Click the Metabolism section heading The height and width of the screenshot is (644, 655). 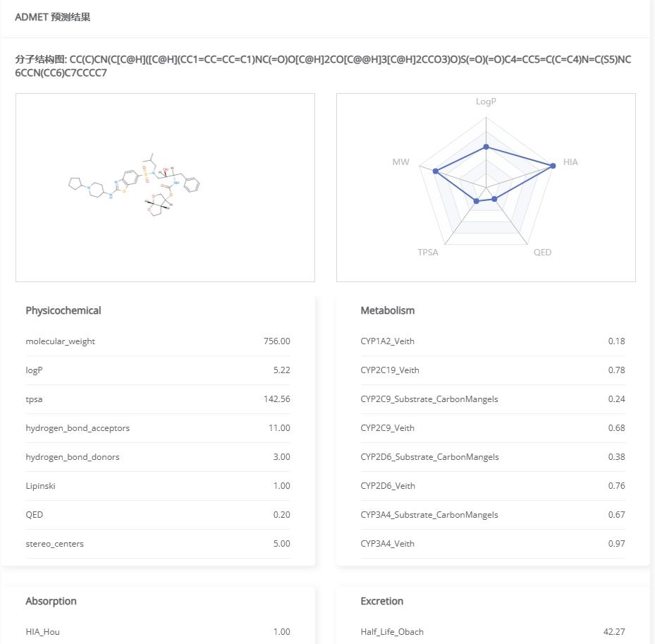click(x=387, y=310)
